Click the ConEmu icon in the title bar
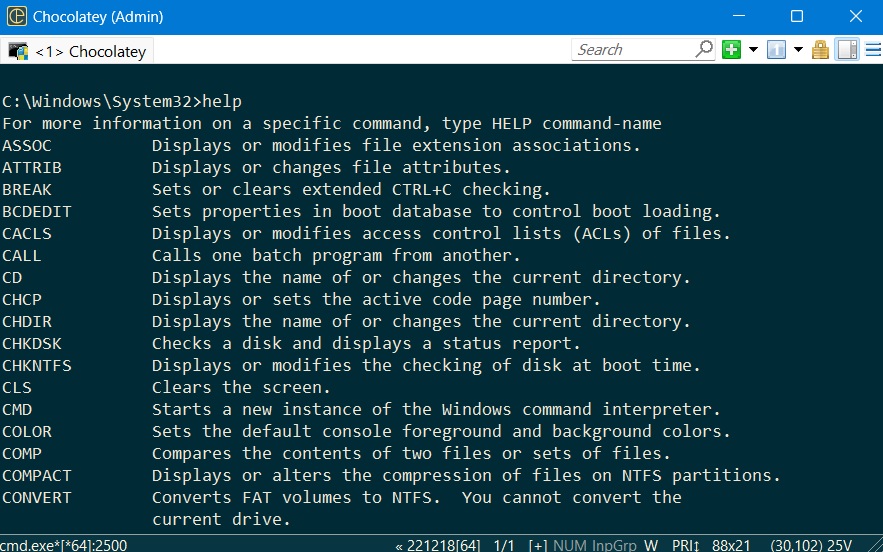This screenshot has height=552, width=883. point(16,16)
